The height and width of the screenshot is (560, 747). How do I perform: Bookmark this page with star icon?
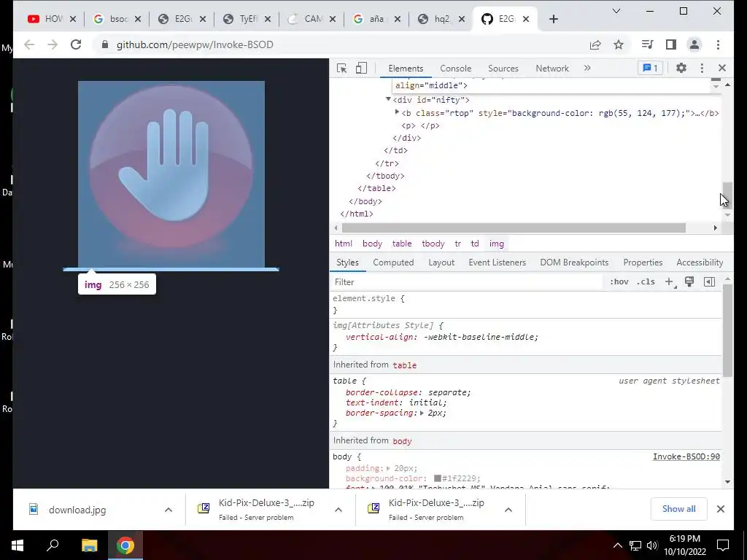619,44
